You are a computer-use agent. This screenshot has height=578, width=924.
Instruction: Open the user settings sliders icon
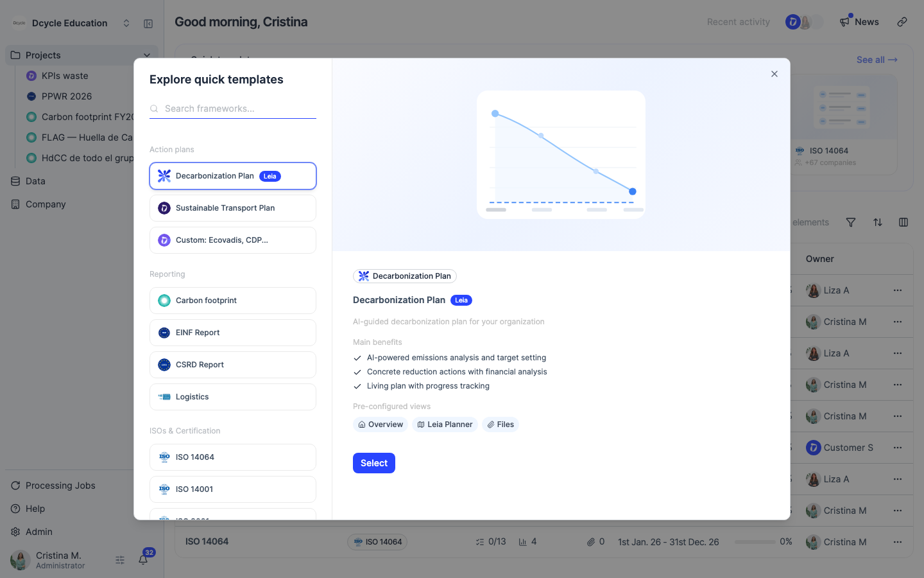[x=120, y=560]
